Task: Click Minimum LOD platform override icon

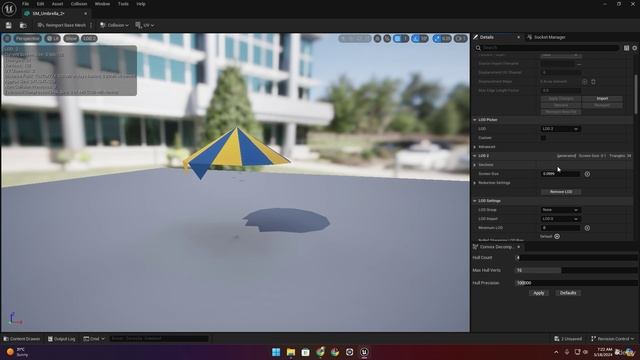Action: pyautogui.click(x=587, y=228)
